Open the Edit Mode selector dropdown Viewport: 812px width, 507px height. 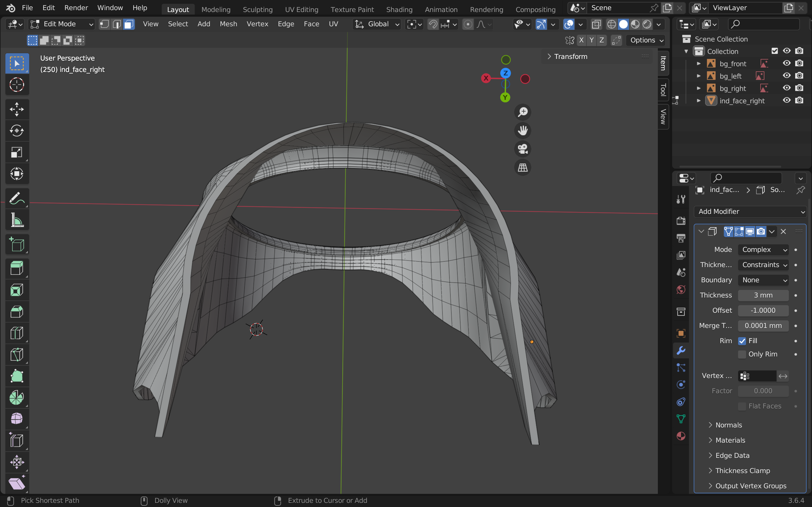61,24
